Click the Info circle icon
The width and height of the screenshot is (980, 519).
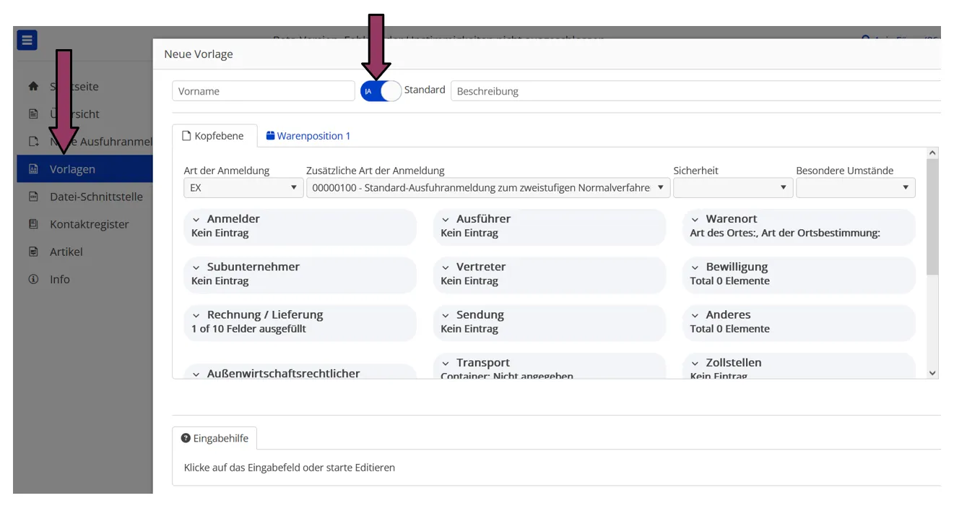[x=33, y=279]
